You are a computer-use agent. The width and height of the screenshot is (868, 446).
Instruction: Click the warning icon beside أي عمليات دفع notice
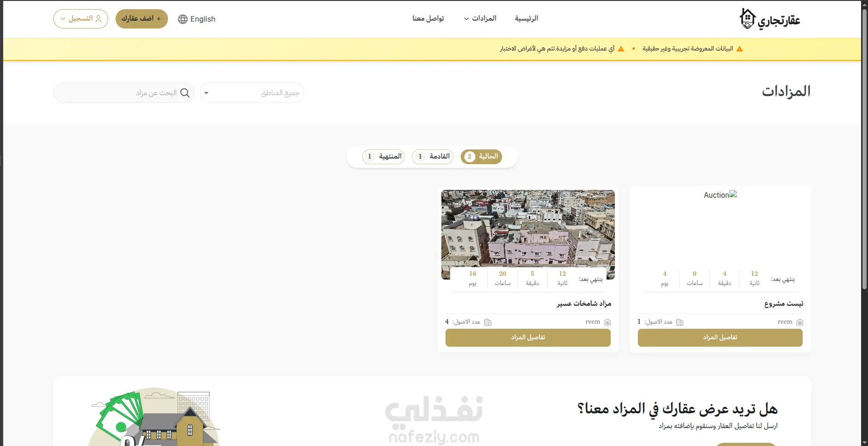[x=621, y=49]
